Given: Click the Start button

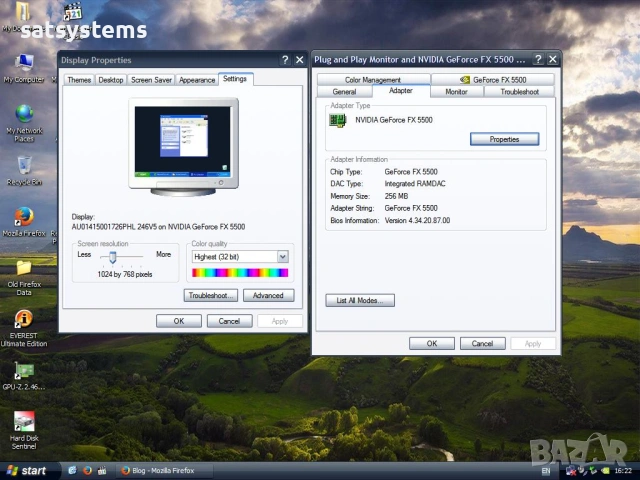Looking at the screenshot, I should (x=28, y=471).
